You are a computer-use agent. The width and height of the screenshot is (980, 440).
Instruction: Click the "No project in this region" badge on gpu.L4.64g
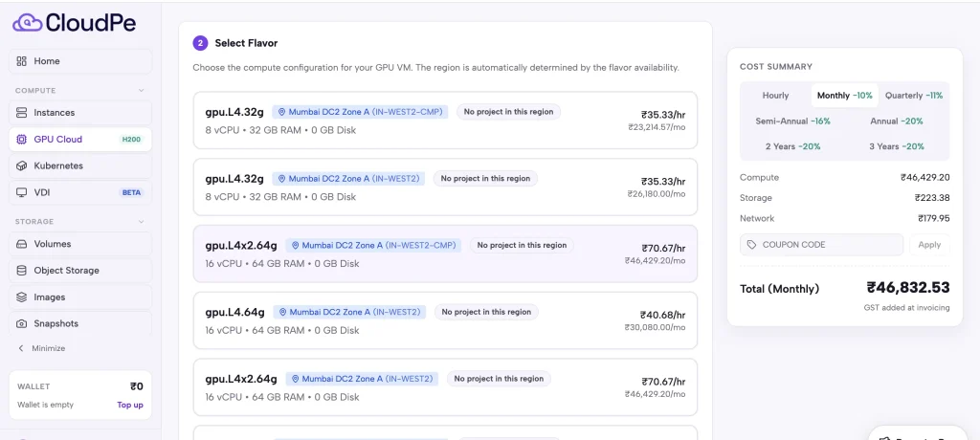pos(486,312)
